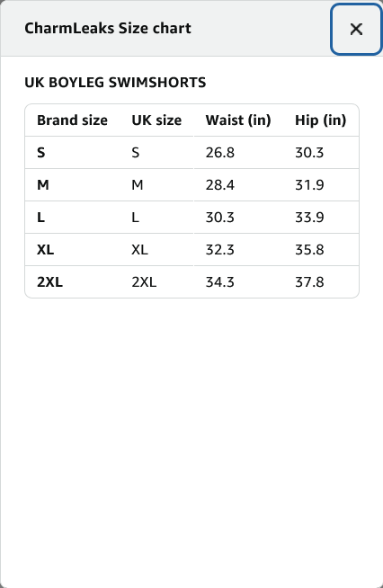Click the 34.3 waist value for 2XL
Viewport: 383px width, 588px height.
click(x=220, y=282)
